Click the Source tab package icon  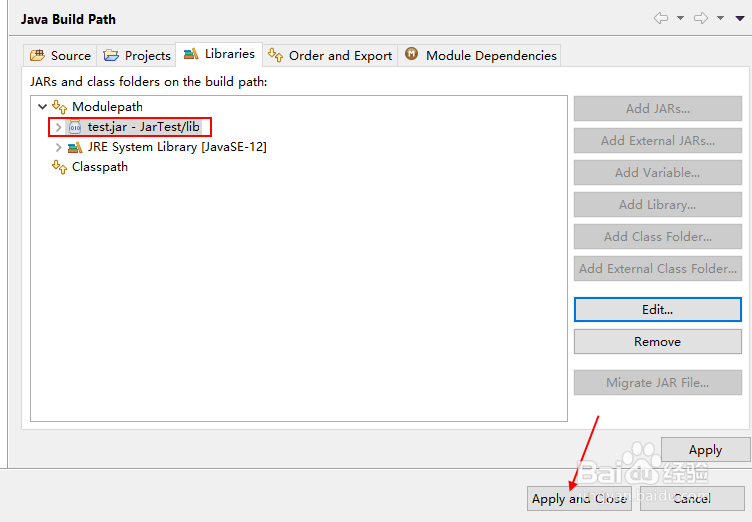click(37, 56)
